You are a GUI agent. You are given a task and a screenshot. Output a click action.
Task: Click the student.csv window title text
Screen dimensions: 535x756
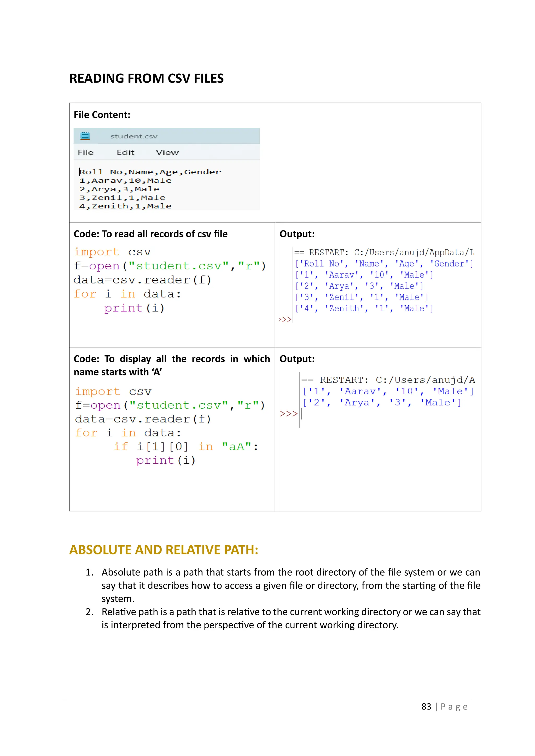tap(134, 136)
